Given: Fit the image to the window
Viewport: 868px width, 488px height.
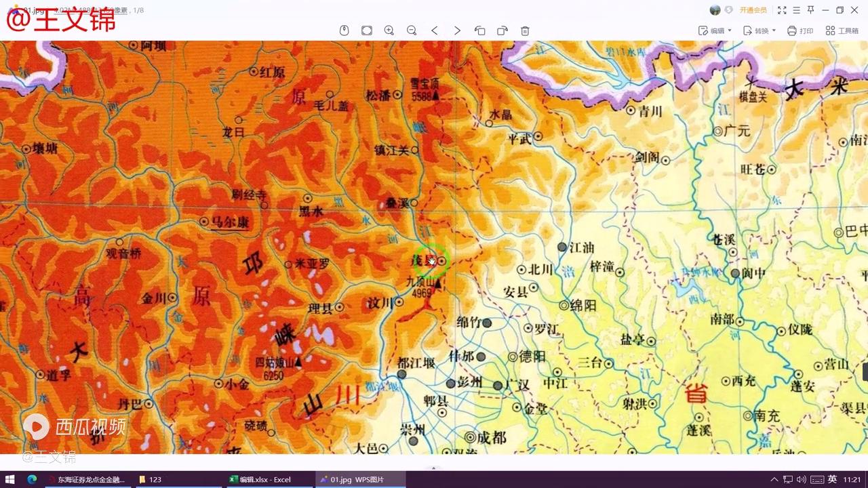Looking at the screenshot, I should tap(366, 30).
